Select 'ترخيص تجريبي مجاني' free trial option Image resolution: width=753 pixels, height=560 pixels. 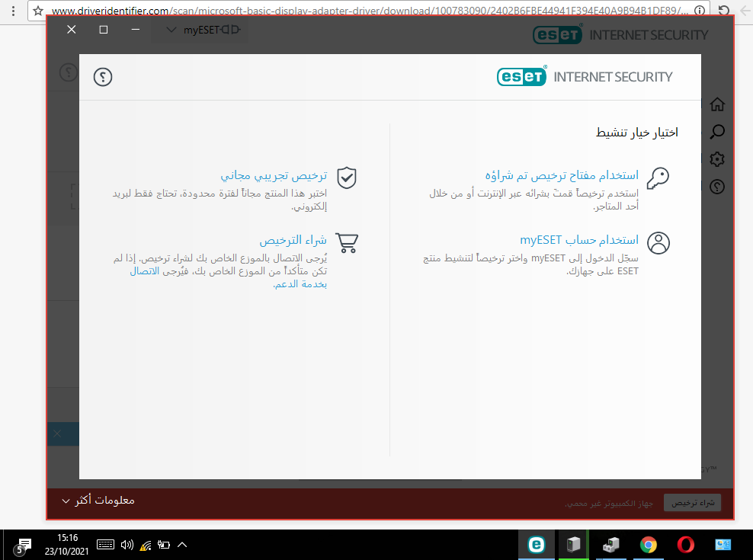pyautogui.click(x=274, y=176)
